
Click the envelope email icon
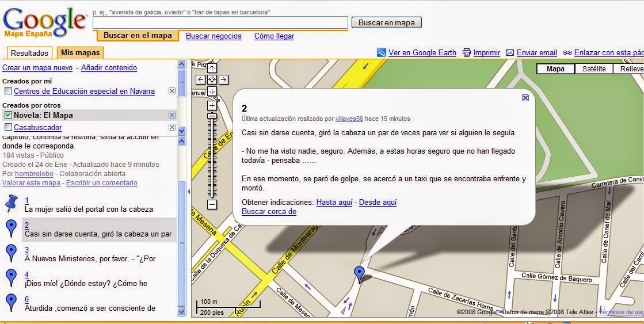[510, 52]
